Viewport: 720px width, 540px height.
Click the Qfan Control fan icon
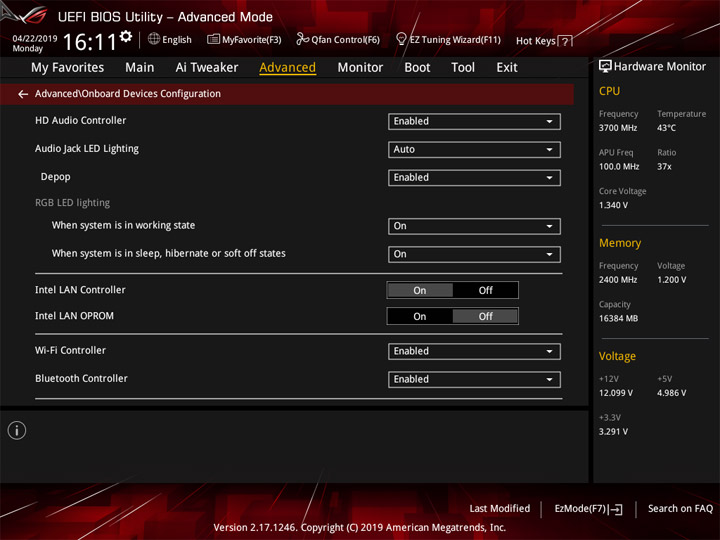pyautogui.click(x=302, y=39)
